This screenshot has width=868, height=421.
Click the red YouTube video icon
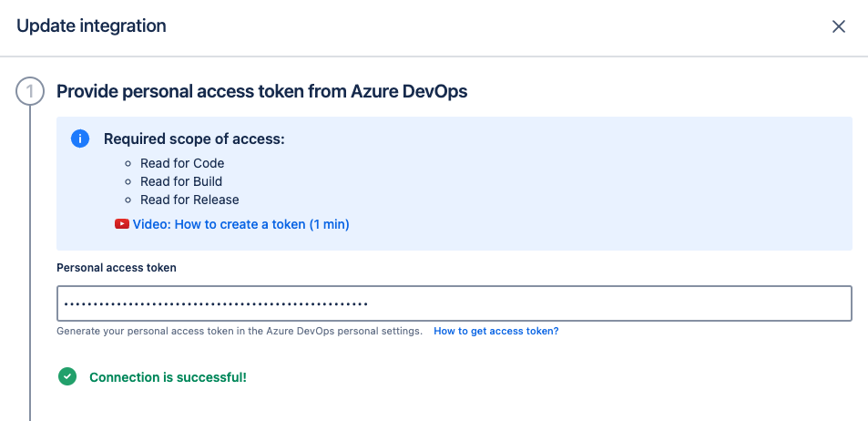click(122, 224)
